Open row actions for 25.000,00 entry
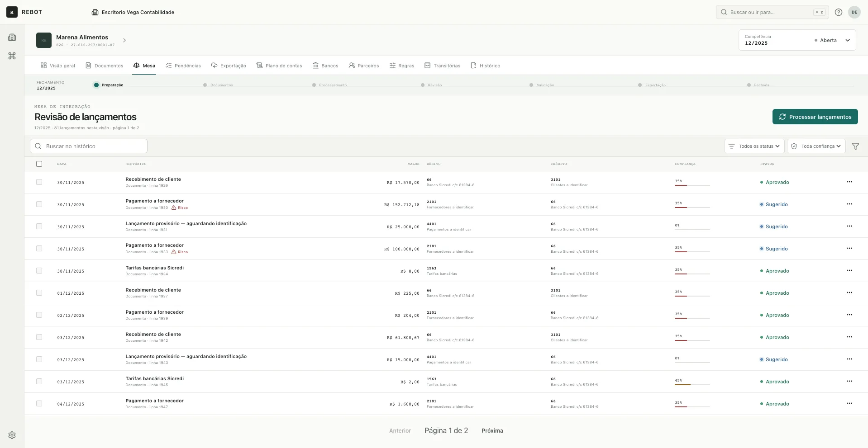 click(x=849, y=226)
